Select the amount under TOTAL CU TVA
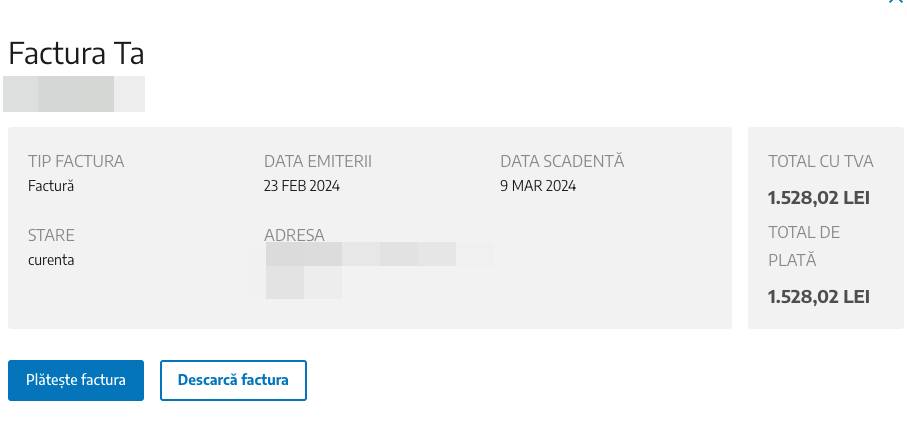Viewport: 907px width, 438px height. (819, 198)
